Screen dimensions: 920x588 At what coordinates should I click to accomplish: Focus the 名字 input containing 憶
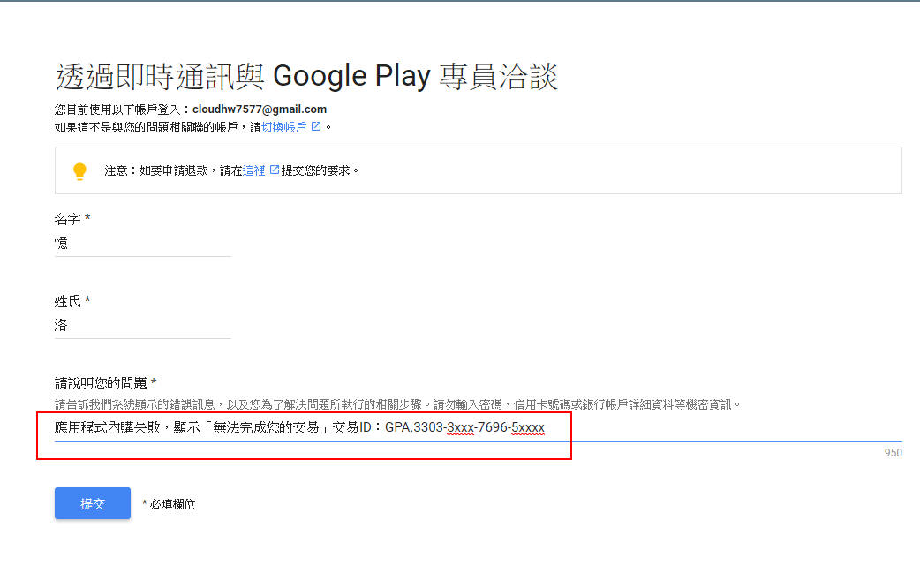coord(142,243)
